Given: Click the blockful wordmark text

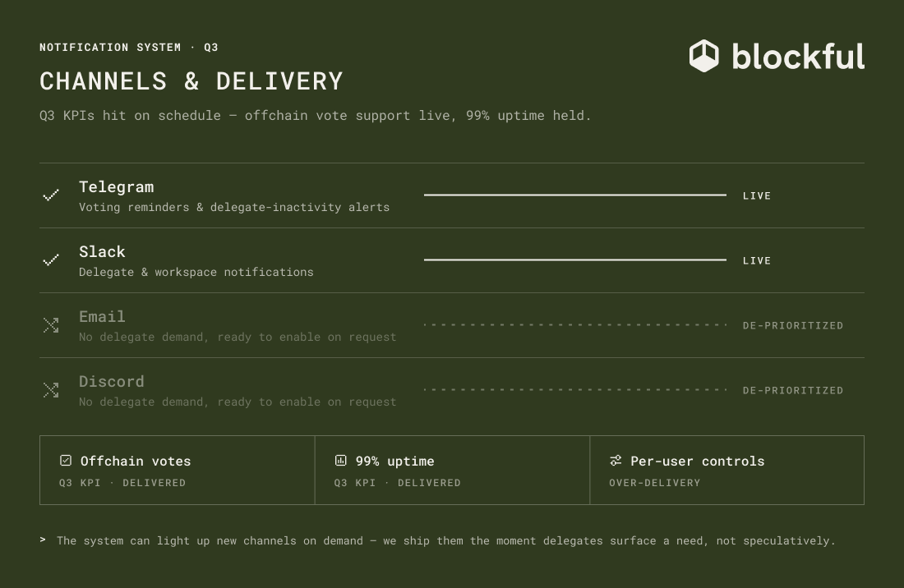Looking at the screenshot, I should click(799, 57).
